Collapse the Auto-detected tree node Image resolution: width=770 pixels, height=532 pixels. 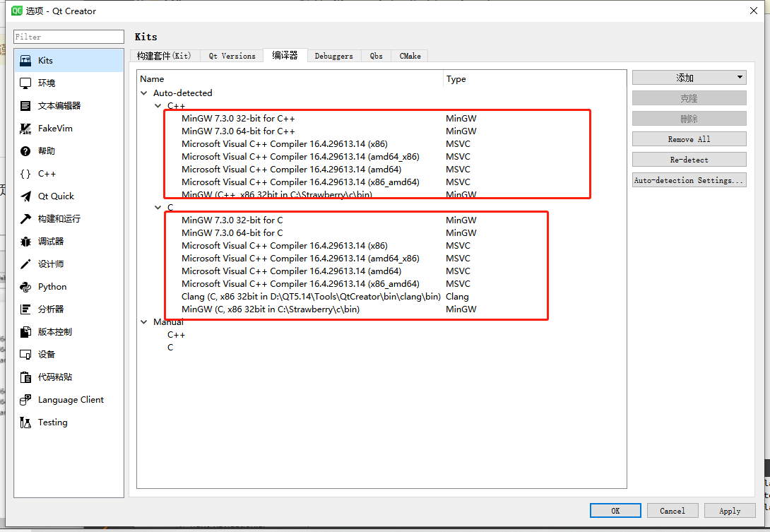[x=144, y=93]
